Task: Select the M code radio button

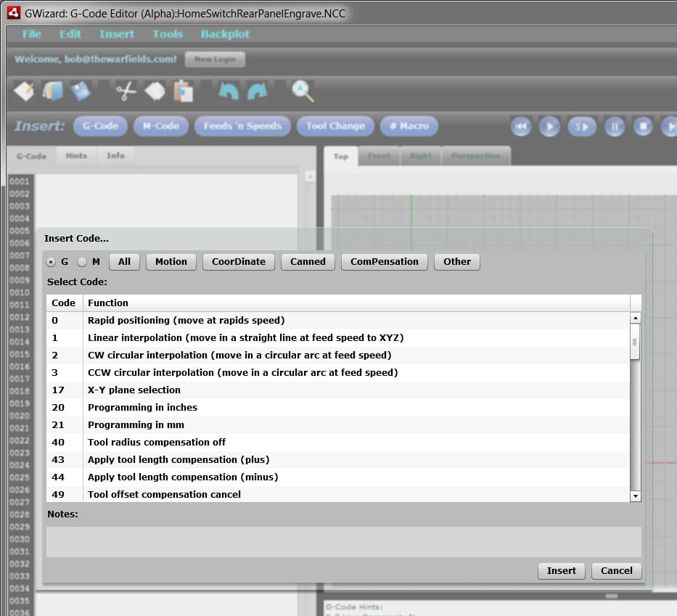Action: 82,262
